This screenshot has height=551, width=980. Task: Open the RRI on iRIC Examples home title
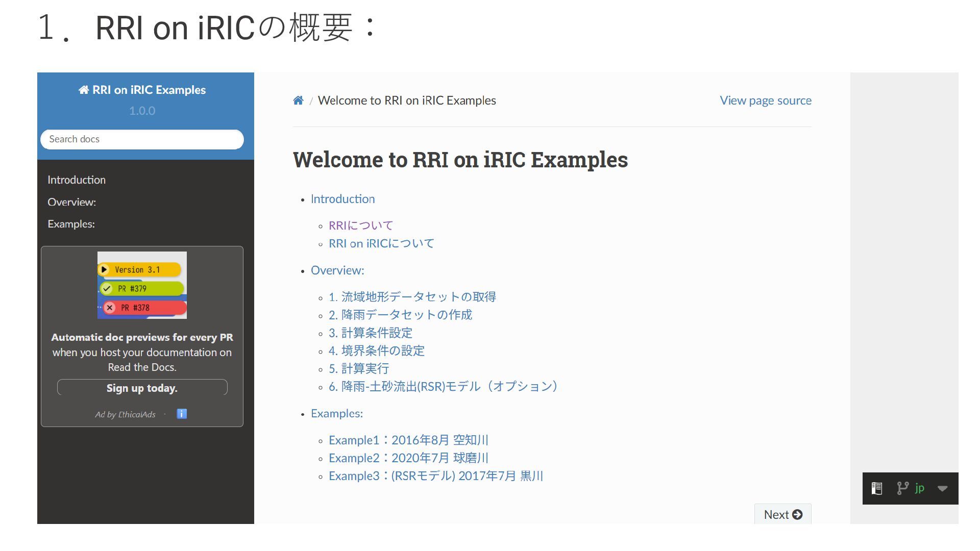[142, 90]
